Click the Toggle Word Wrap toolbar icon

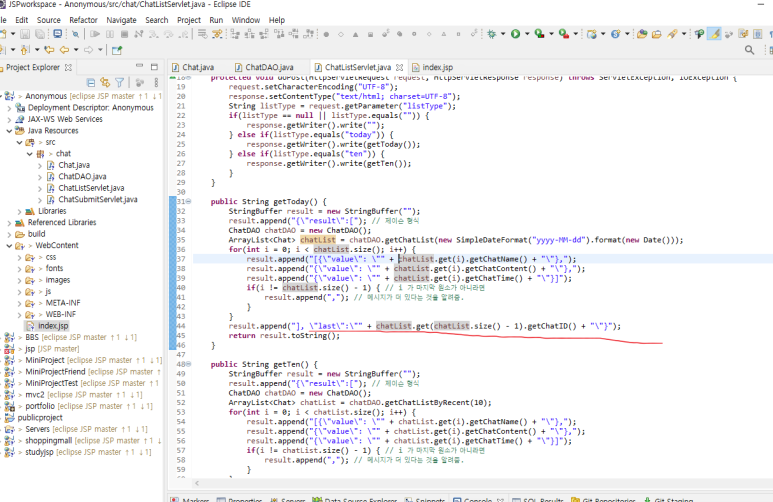pyautogui.click(x=743, y=34)
